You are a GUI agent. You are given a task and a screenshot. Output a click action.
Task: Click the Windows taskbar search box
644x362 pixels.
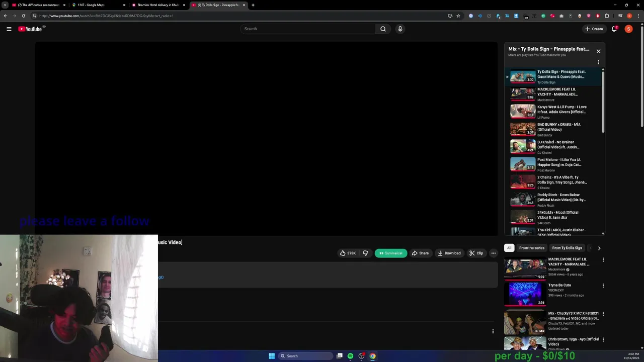306,356
